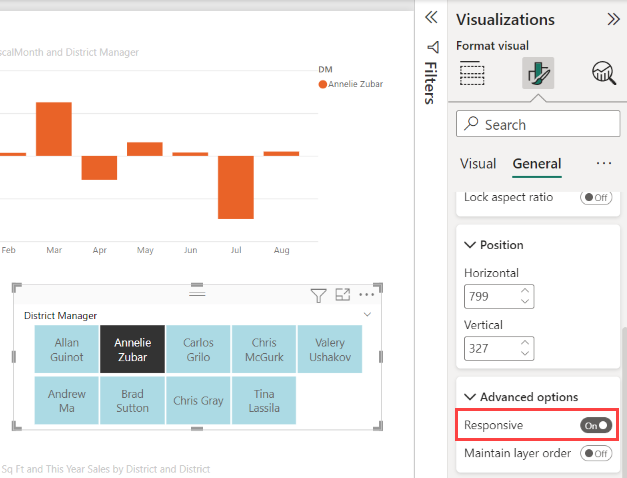Increase the Vertical position value
Screen dimensions: 627x478
(x=525, y=343)
